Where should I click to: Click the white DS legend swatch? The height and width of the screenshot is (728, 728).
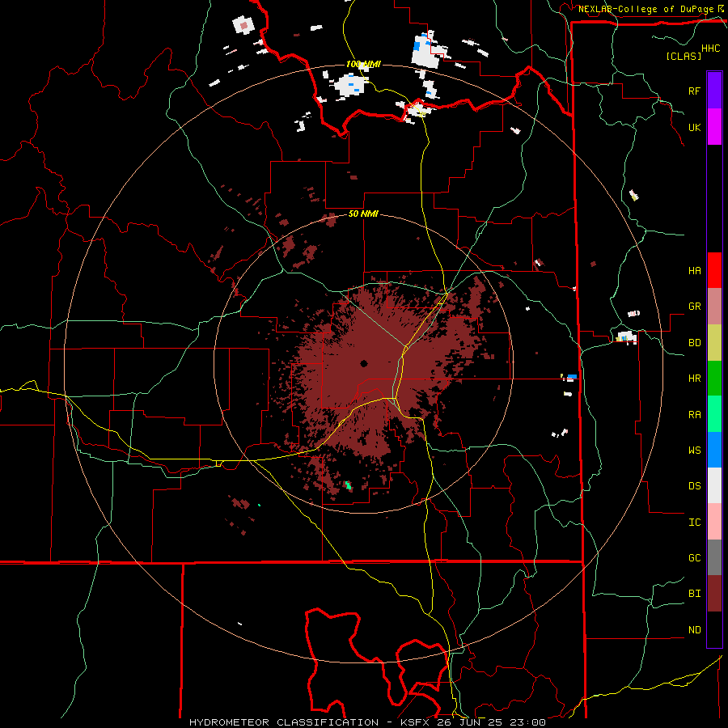(x=714, y=485)
